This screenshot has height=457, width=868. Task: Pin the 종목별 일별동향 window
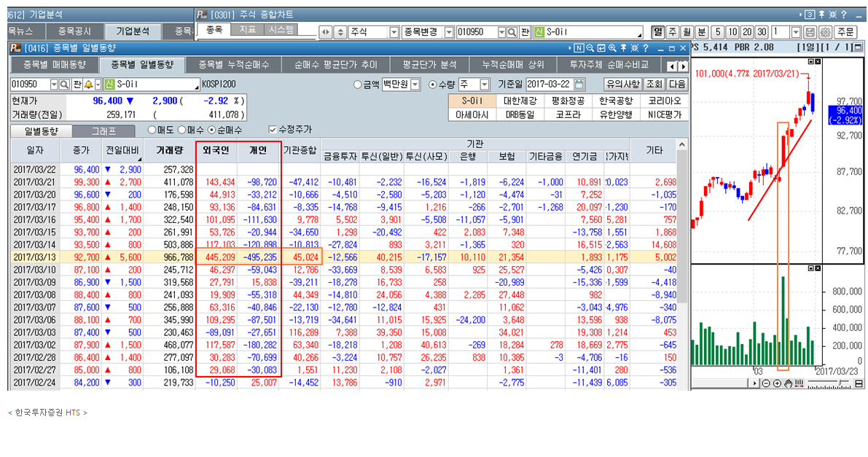pos(624,47)
